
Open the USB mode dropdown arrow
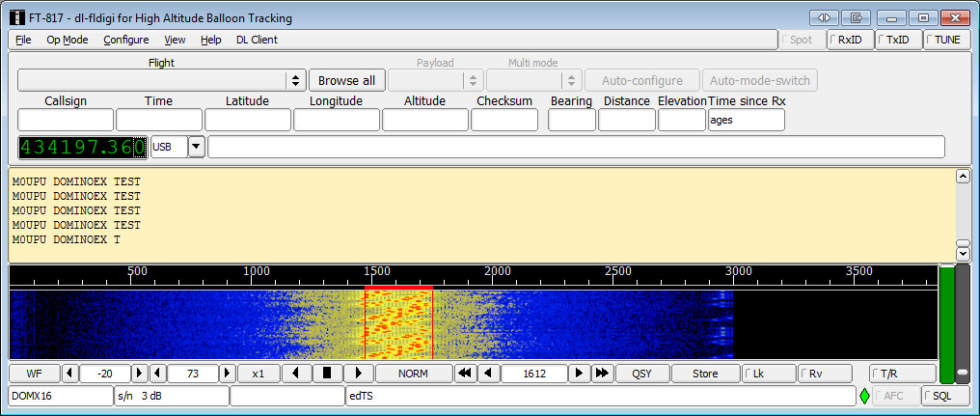click(x=197, y=148)
